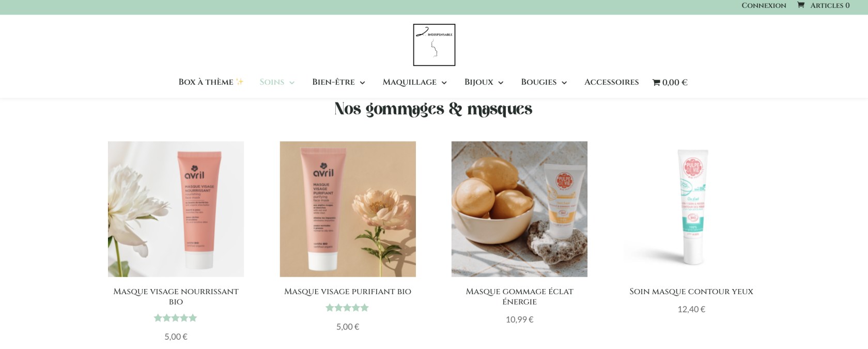The width and height of the screenshot is (868, 349).
Task: Open the Masque Visage Nourrissant Bio title link
Action: (x=176, y=296)
